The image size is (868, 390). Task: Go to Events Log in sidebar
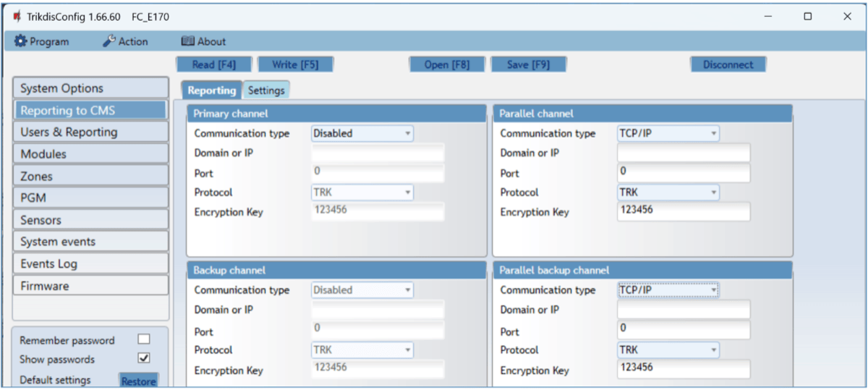(90, 263)
